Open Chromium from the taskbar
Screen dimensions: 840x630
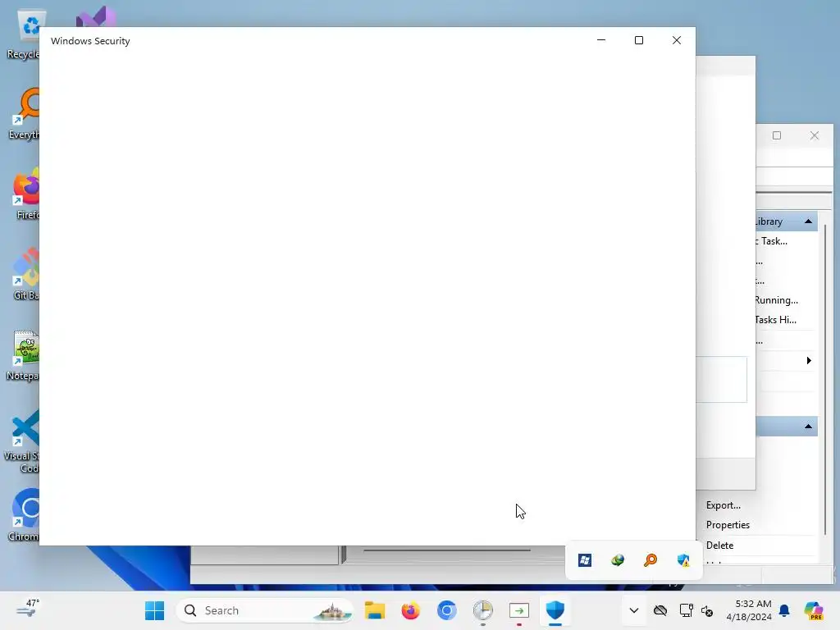(447, 610)
